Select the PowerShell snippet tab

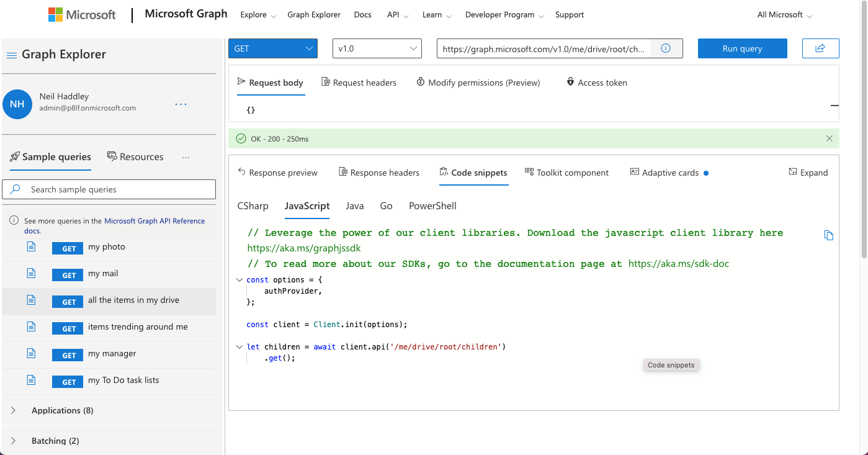pos(432,206)
